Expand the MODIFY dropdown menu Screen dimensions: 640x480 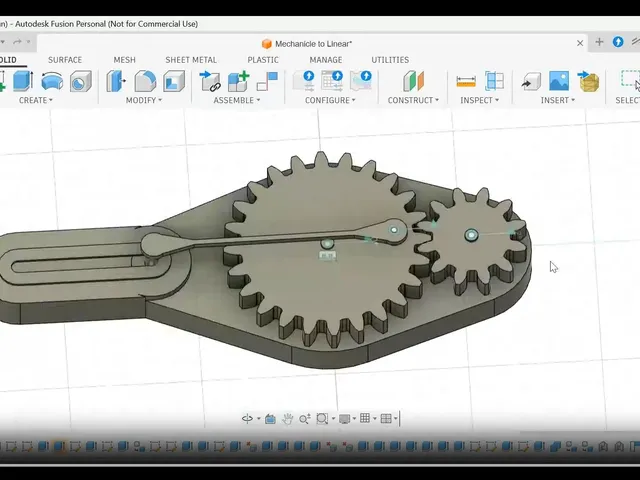[144, 100]
